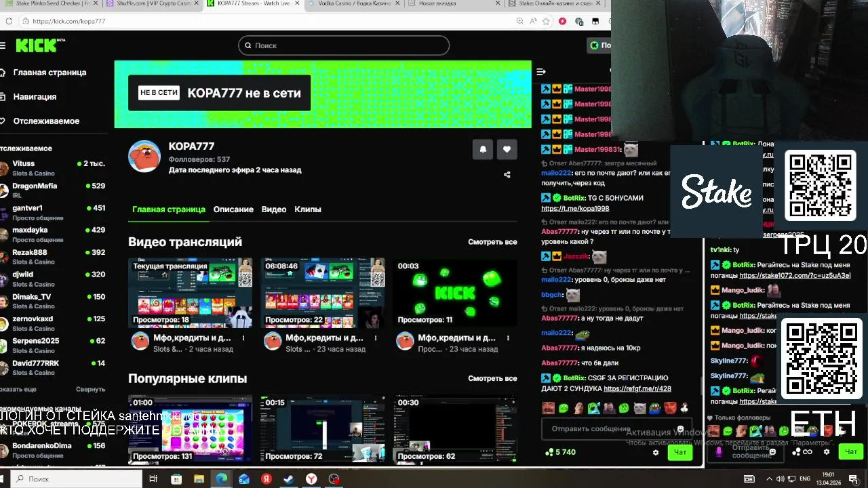
Task: Click the purple microphone icon in overlay chat
Action: pos(719,451)
